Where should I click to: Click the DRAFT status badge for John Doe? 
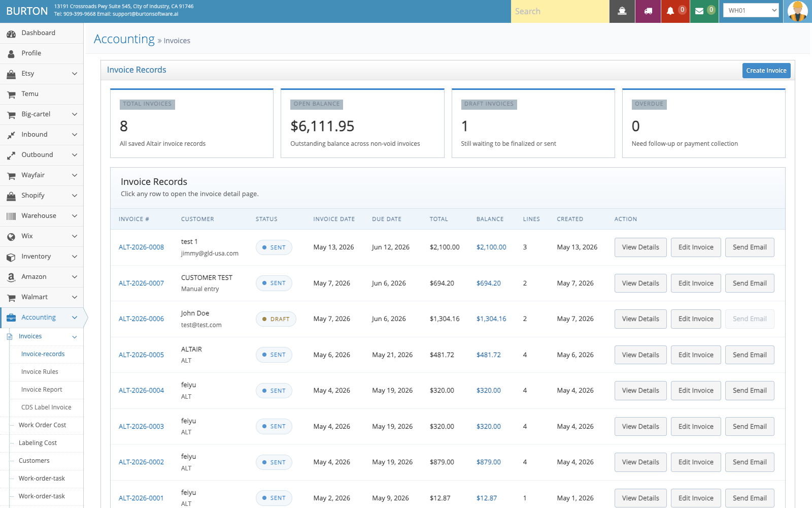click(x=276, y=319)
